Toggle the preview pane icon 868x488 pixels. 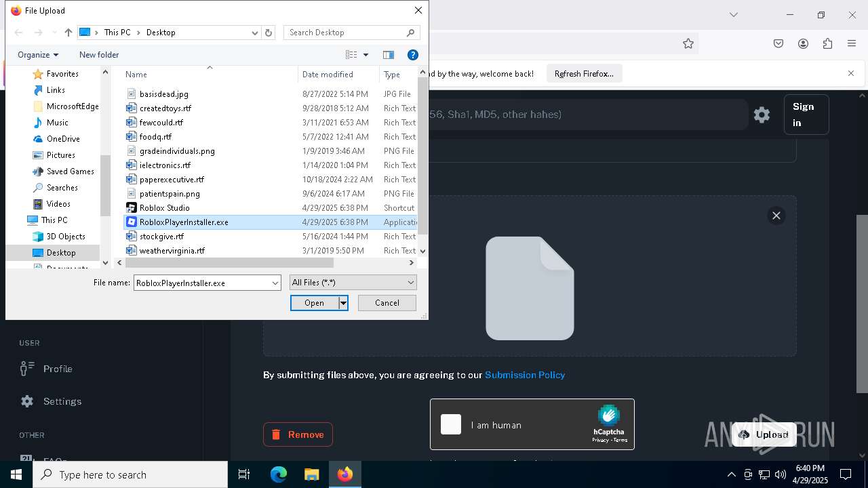tap(389, 55)
